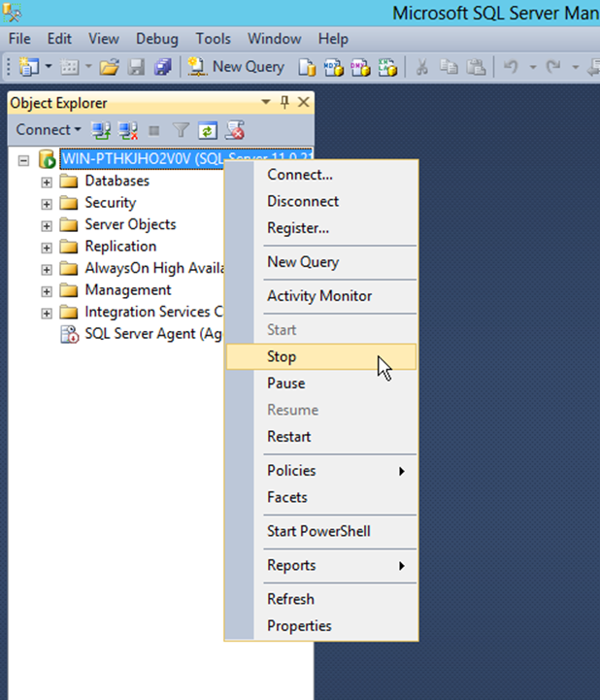
Task: Click Properties in the context menu
Action: 299,626
